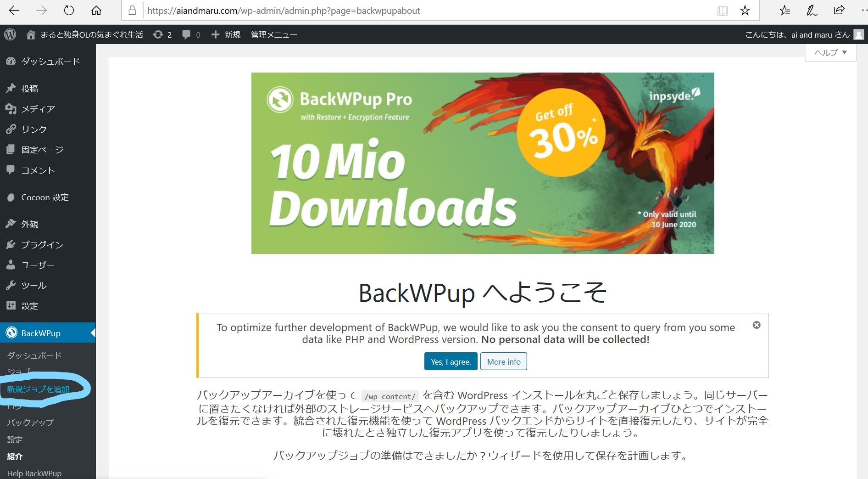Open the 外観 appearance menu
868x479 pixels.
(48, 224)
